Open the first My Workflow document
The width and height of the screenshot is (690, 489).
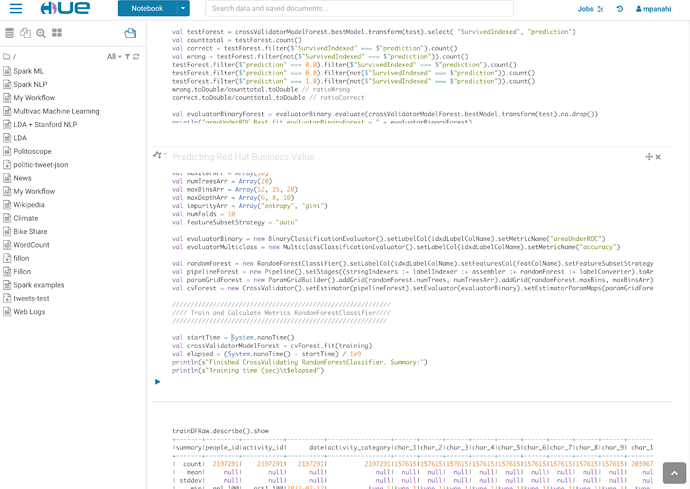(x=34, y=98)
